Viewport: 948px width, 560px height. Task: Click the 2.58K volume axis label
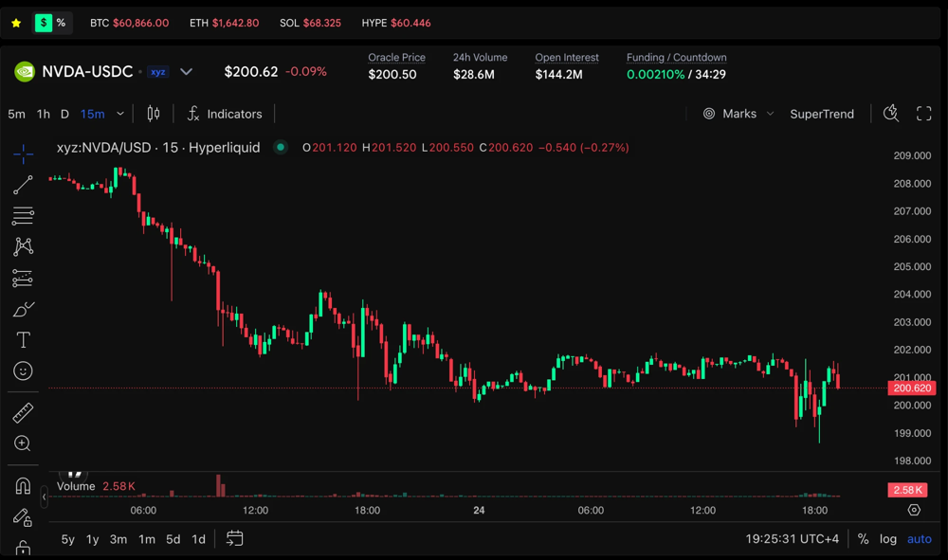click(907, 490)
